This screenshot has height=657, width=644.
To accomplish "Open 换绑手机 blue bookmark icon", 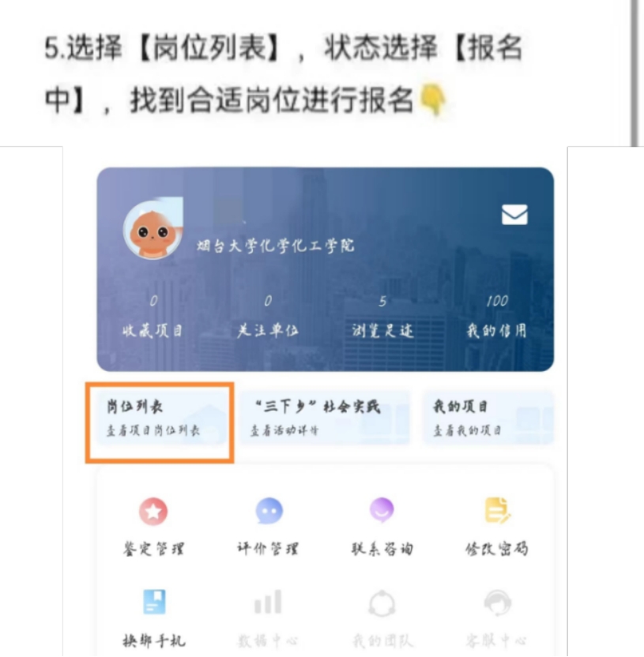I will tap(154, 602).
